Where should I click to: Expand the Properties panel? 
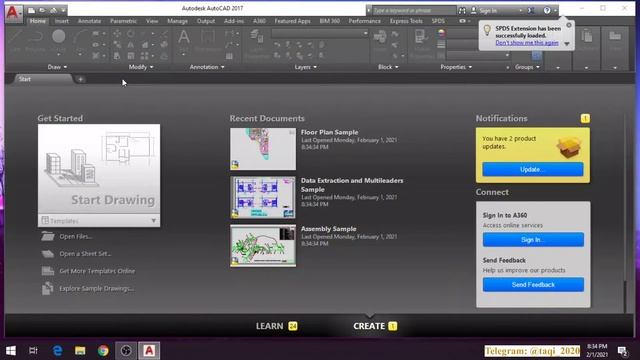pos(456,67)
